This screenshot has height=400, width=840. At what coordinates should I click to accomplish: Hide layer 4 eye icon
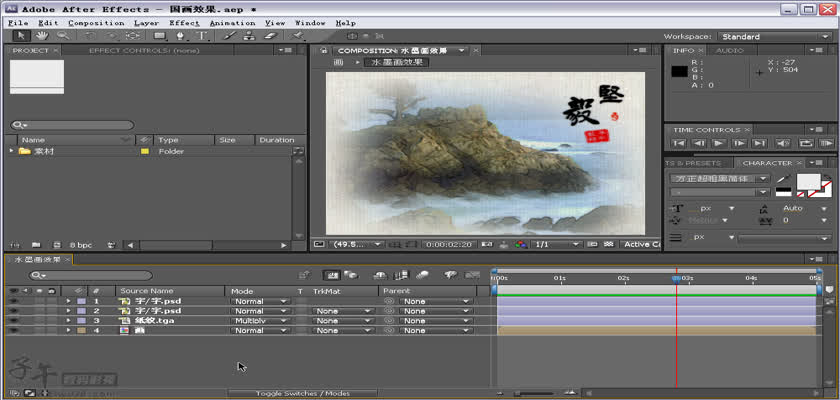(13, 330)
